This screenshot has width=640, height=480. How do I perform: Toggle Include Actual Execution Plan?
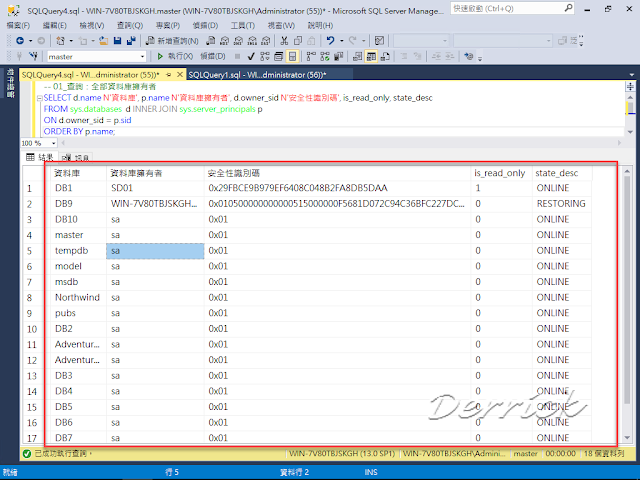pos(311,56)
